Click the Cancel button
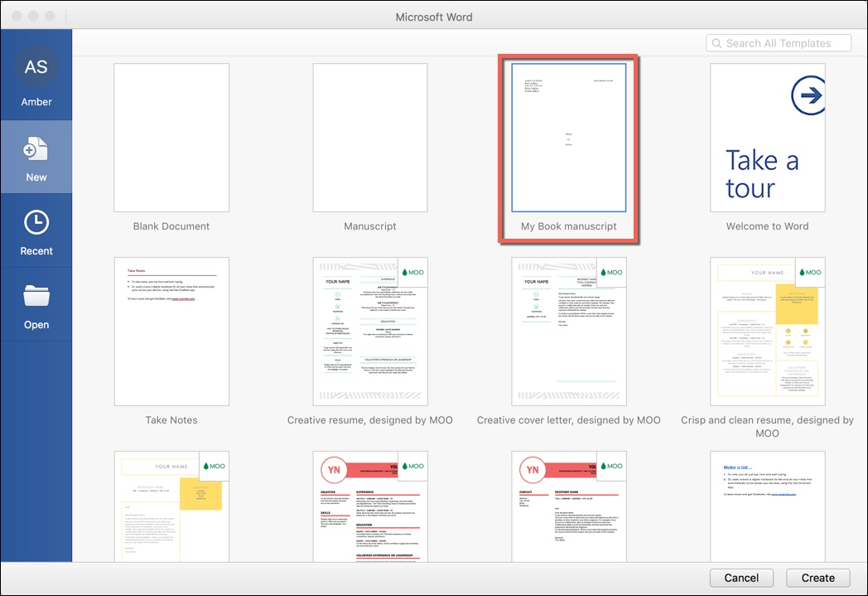This screenshot has width=868, height=596. 741,578
